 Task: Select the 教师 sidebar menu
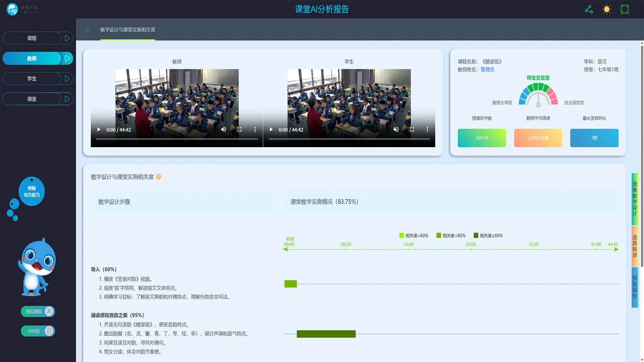[x=32, y=58]
